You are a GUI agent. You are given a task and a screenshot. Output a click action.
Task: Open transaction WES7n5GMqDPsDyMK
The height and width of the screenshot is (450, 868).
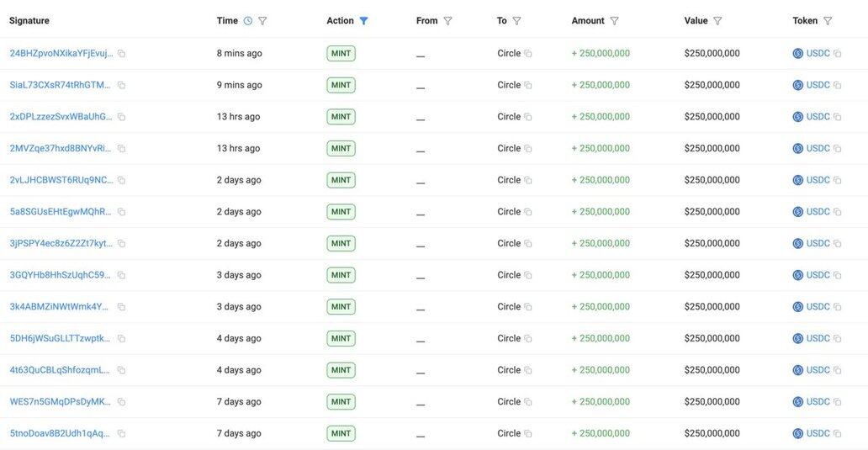tap(61, 402)
